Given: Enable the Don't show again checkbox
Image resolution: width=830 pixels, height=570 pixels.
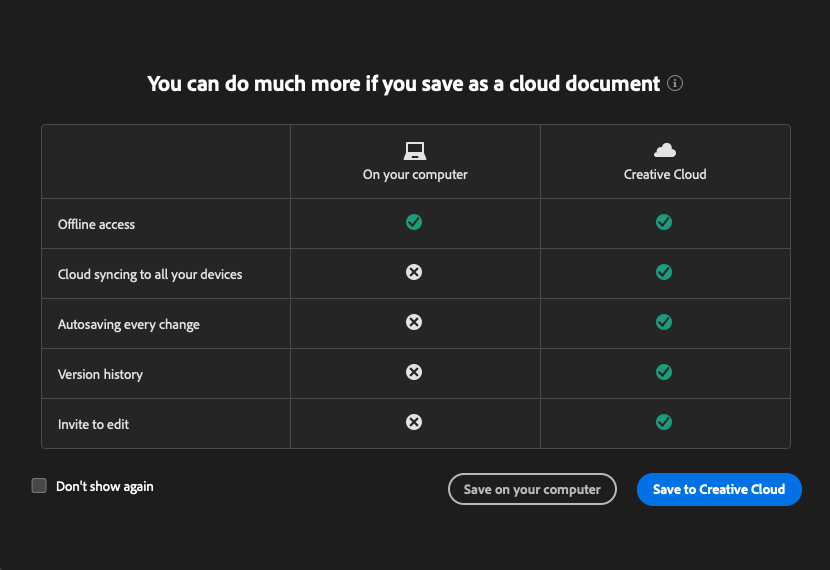Looking at the screenshot, I should [39, 486].
